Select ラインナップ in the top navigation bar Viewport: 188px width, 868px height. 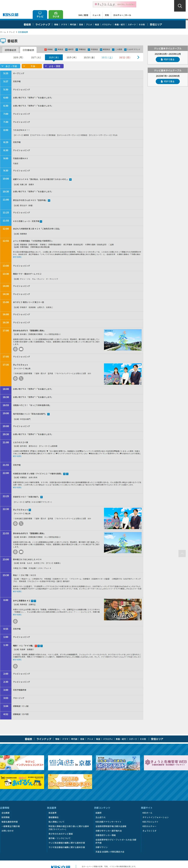43,25
